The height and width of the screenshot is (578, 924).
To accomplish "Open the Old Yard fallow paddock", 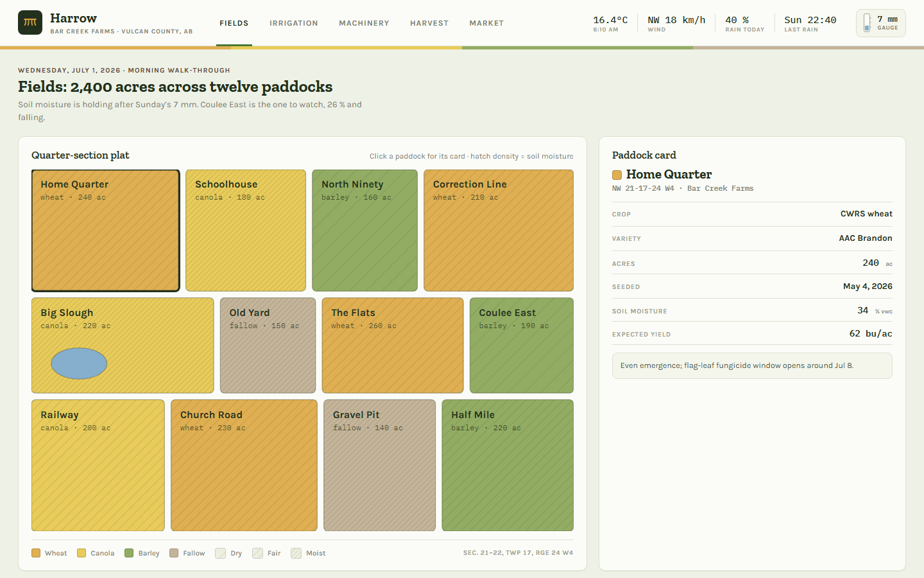I will pyautogui.click(x=268, y=346).
